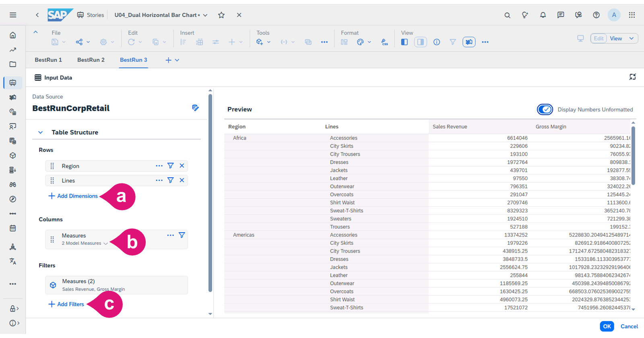Close the story with X icon
The height and width of the screenshot is (338, 644).
tap(239, 15)
